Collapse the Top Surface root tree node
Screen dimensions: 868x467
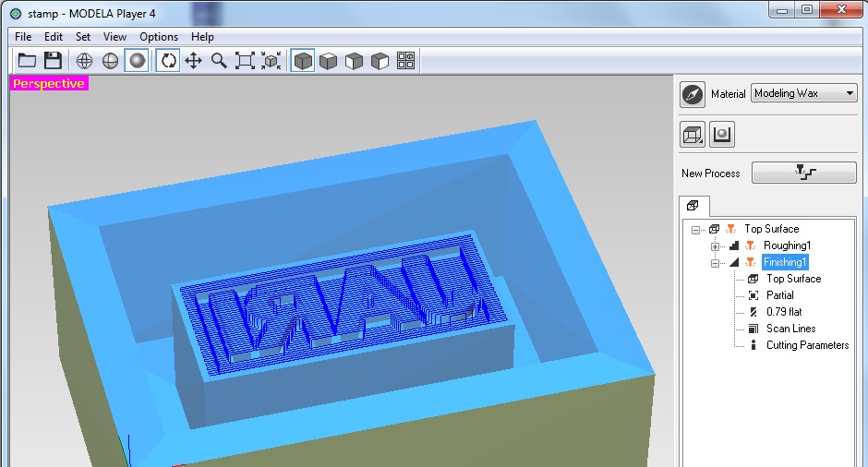tap(696, 230)
